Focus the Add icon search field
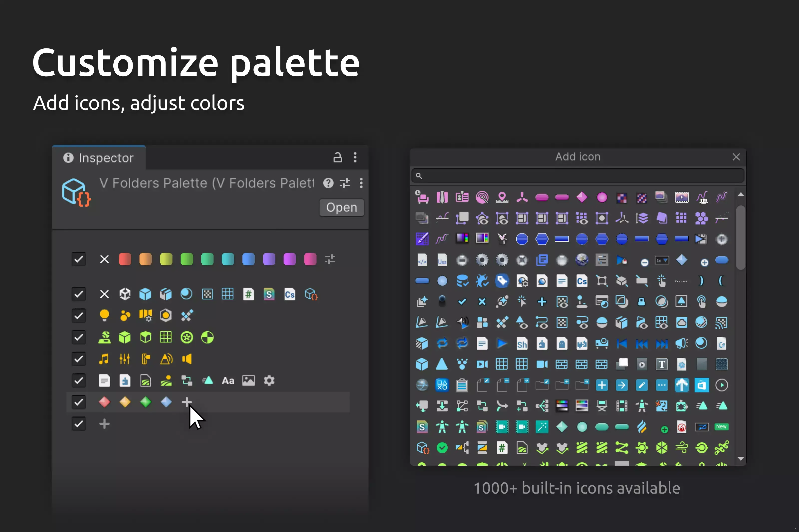 tap(578, 176)
